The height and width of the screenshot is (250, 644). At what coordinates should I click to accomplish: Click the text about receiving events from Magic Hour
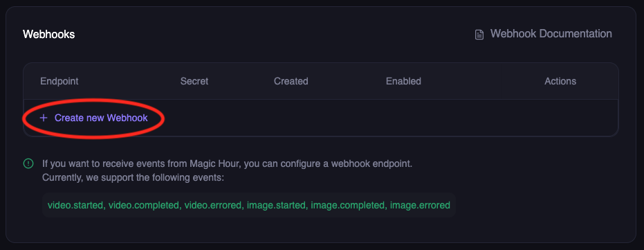click(227, 163)
